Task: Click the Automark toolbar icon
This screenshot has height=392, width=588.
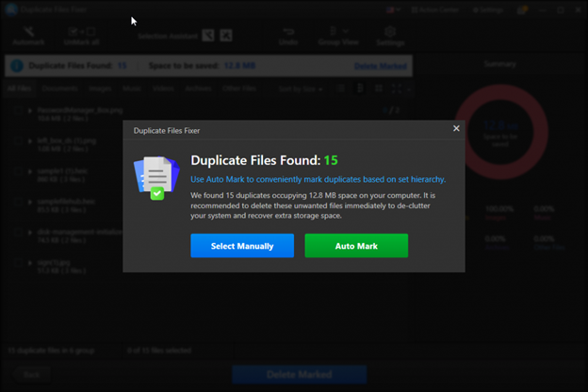Action: tap(28, 36)
